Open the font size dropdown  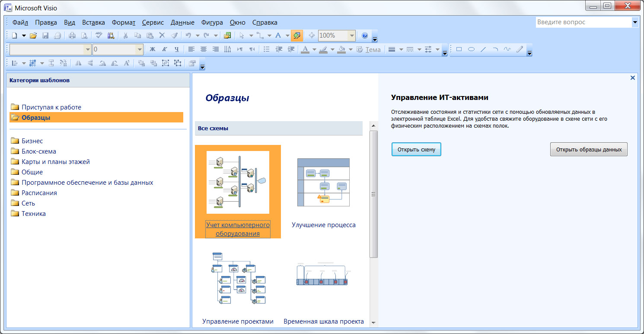pyautogui.click(x=139, y=49)
